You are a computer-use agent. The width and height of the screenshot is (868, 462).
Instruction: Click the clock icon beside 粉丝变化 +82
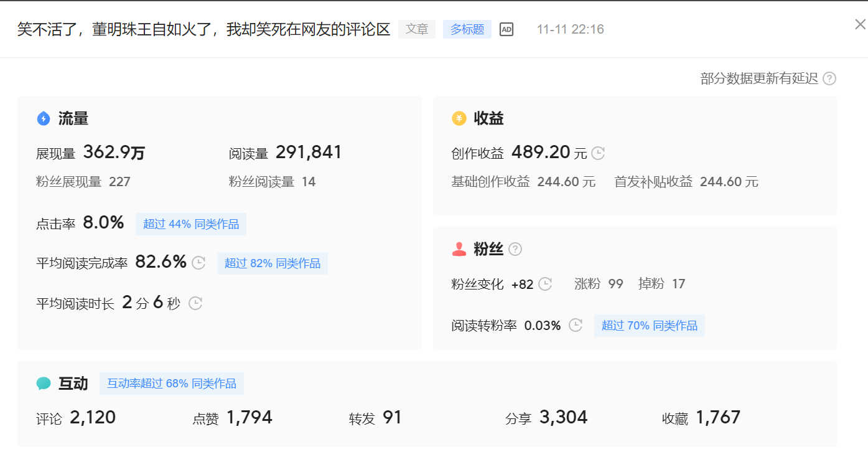(545, 284)
